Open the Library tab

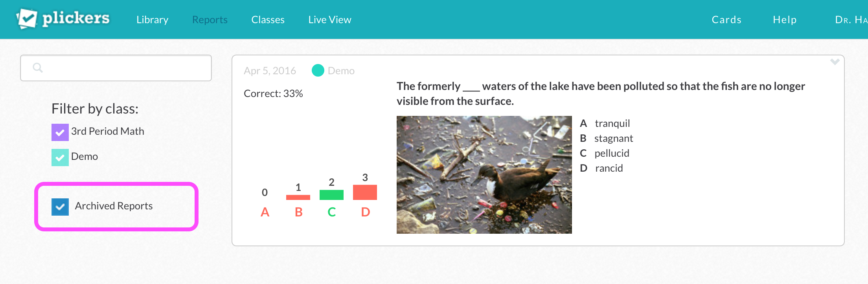[x=152, y=20]
